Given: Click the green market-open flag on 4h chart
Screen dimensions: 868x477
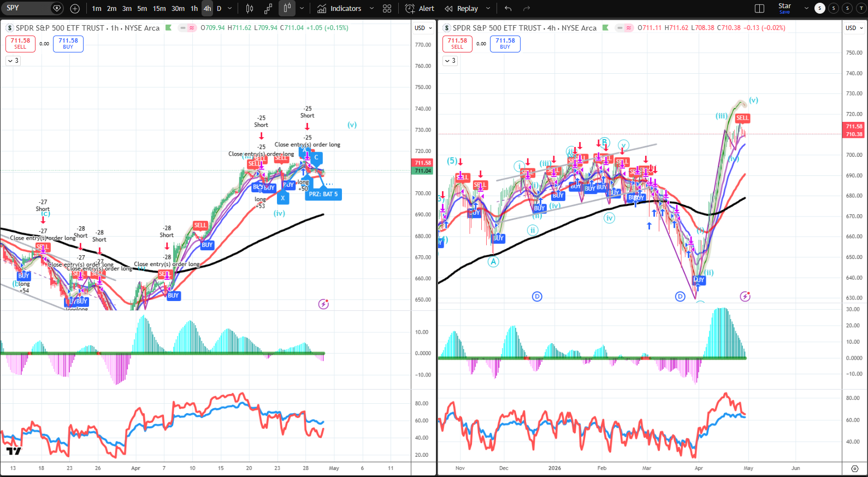Looking at the screenshot, I should (x=606, y=28).
